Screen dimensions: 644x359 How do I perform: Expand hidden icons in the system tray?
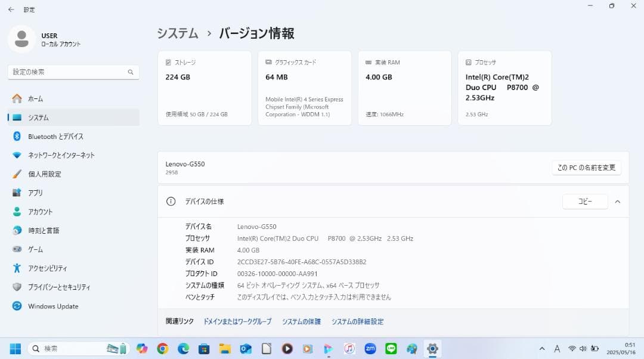pyautogui.click(x=541, y=348)
